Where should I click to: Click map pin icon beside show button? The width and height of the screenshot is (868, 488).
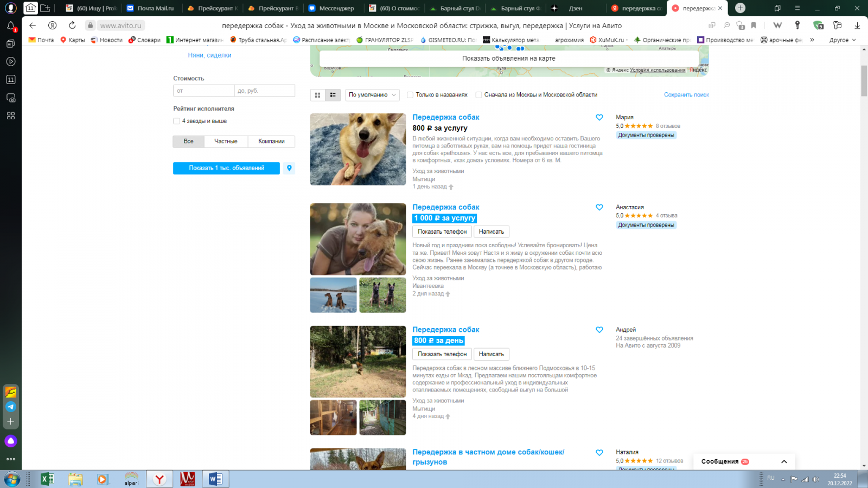pos(289,168)
